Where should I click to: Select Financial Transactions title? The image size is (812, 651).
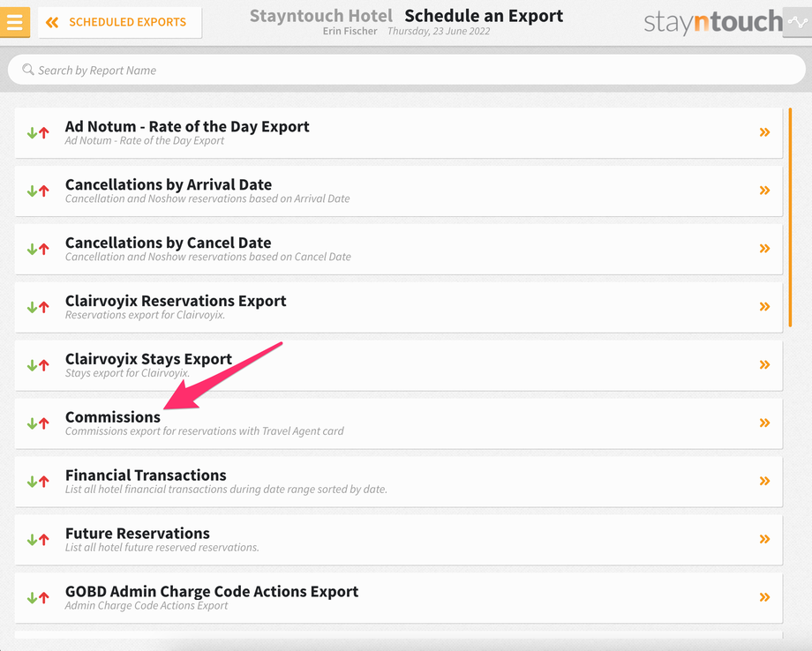146,475
